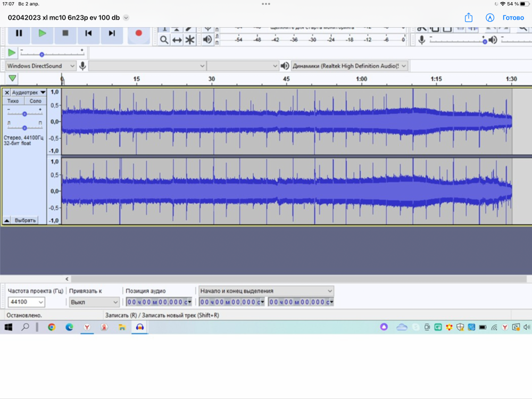Expand the Аудиотрек track menu dropdown
The height and width of the screenshot is (399, 532).
pyautogui.click(x=43, y=92)
